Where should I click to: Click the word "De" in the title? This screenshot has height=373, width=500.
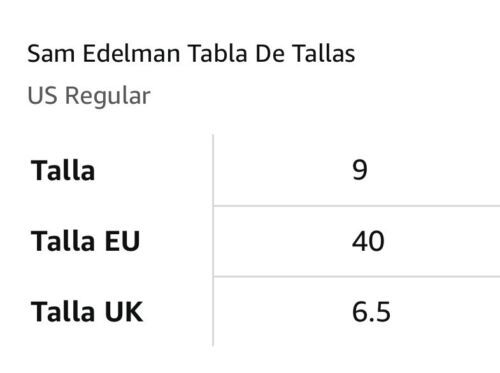tap(270, 54)
